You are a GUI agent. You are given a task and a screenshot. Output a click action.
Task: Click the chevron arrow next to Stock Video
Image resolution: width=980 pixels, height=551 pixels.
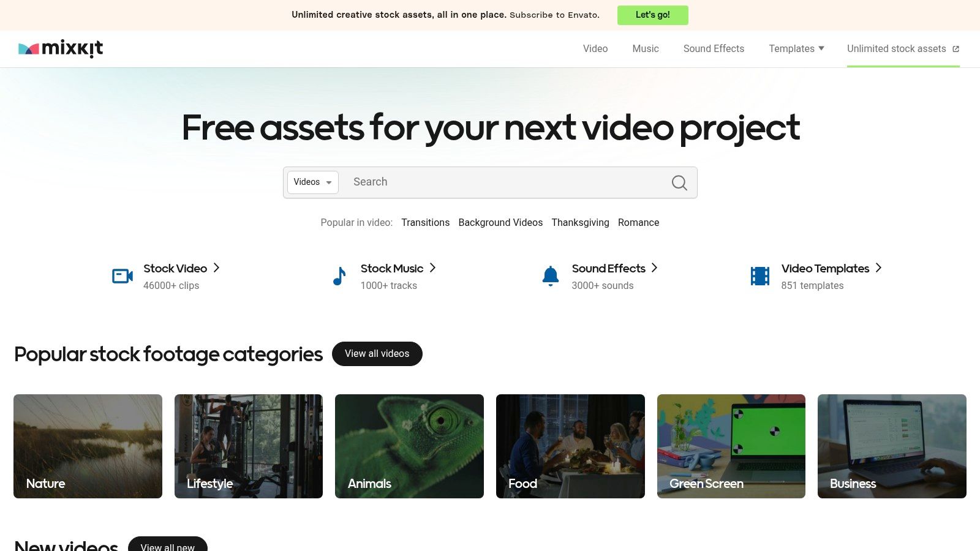point(217,268)
